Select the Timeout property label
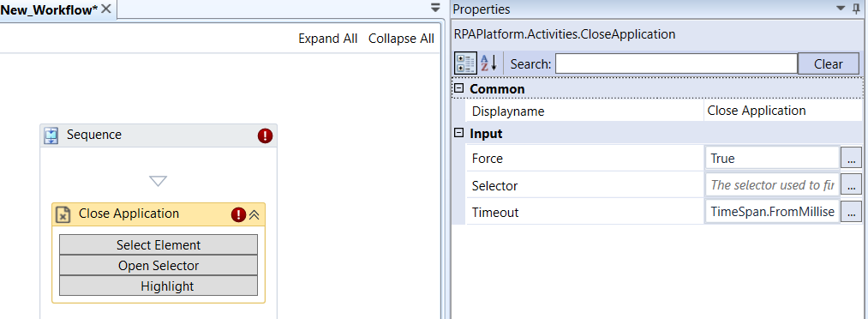 coord(495,212)
